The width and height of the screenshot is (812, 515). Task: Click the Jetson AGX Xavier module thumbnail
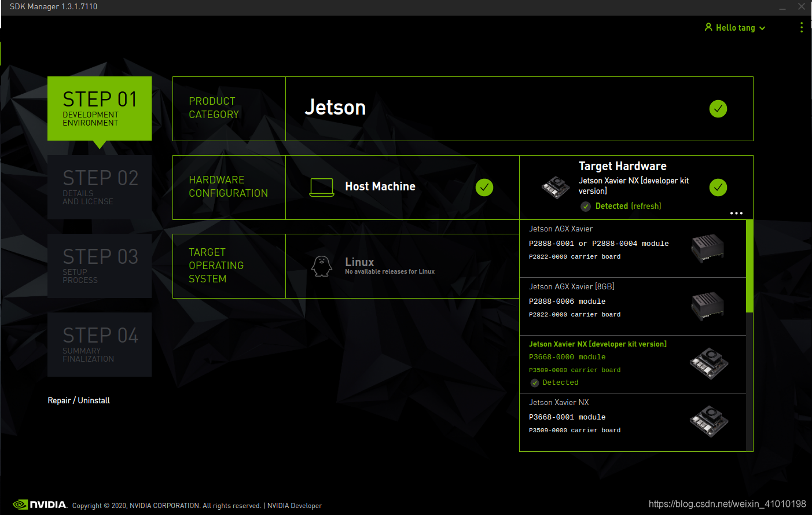click(x=707, y=248)
